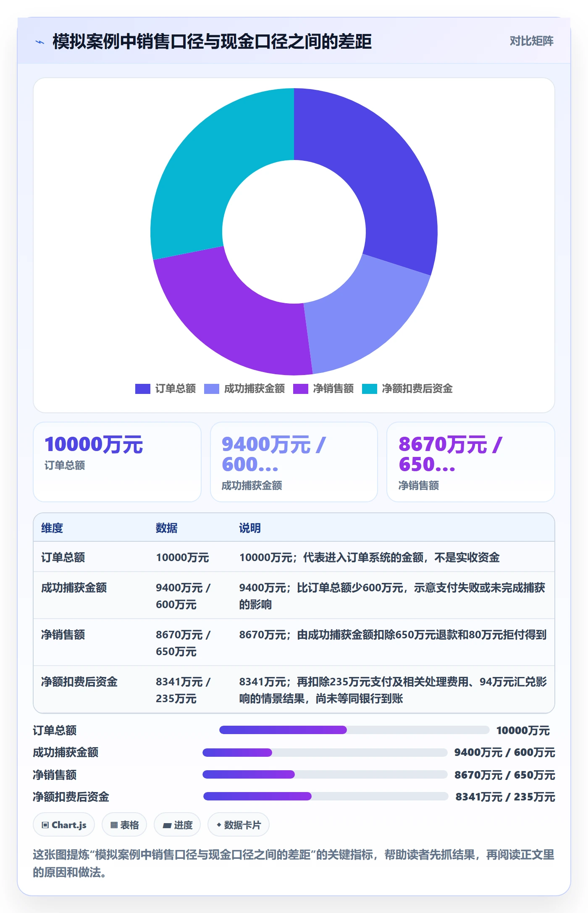The height and width of the screenshot is (913, 588).
Task: Click the lightning icon beside the title
Action: 40,42
